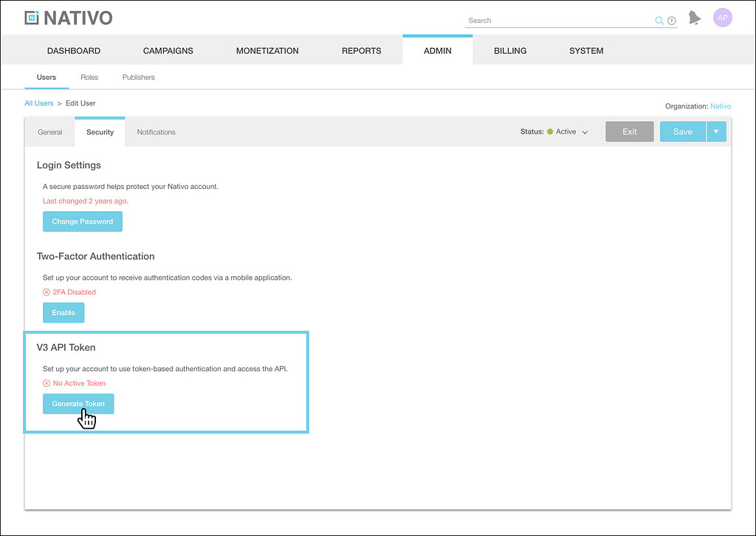Image resolution: width=756 pixels, height=536 pixels.
Task: Expand Save options dropdown arrow
Action: (x=716, y=131)
